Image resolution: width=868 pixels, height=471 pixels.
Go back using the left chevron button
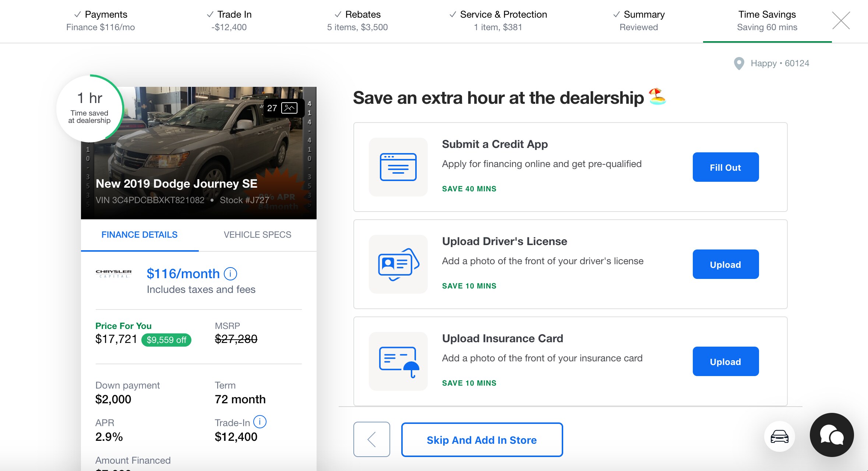(371, 439)
